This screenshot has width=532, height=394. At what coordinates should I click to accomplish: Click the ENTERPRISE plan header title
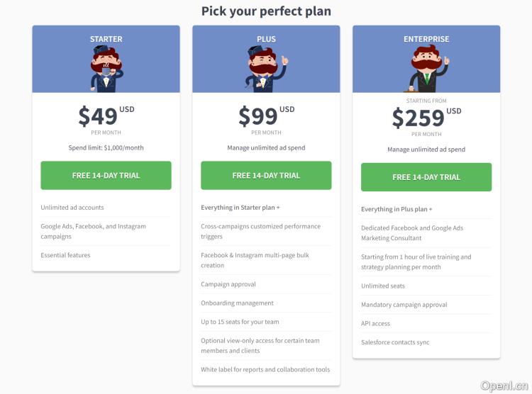click(x=426, y=40)
